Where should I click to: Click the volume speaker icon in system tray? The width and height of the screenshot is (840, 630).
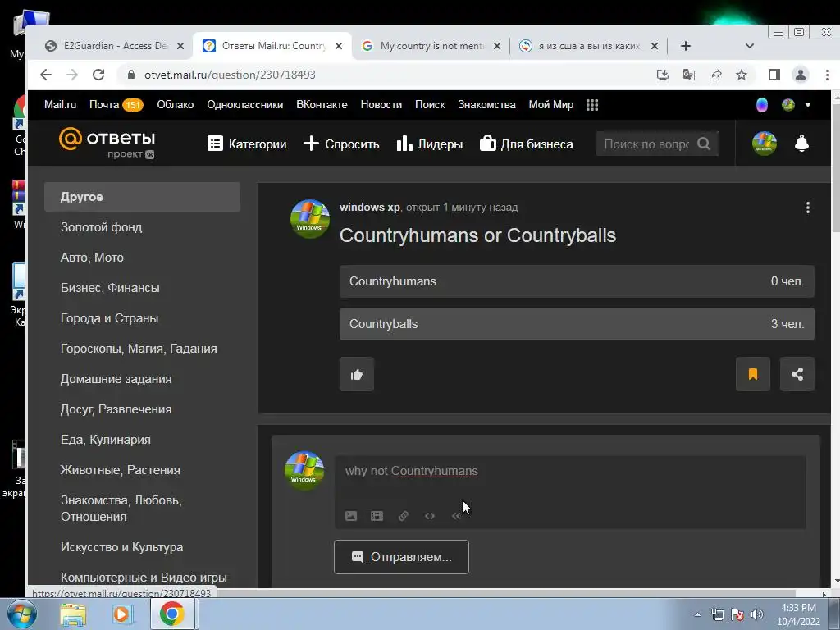(x=757, y=614)
